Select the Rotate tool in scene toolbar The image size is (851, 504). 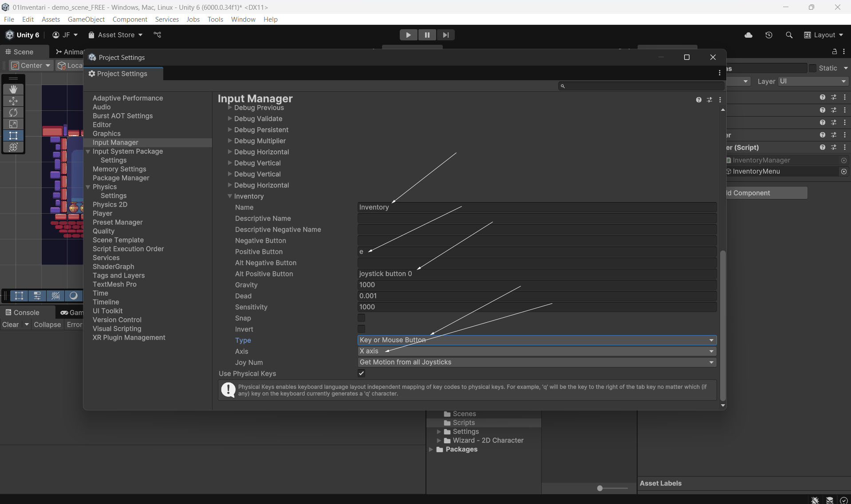(x=13, y=113)
